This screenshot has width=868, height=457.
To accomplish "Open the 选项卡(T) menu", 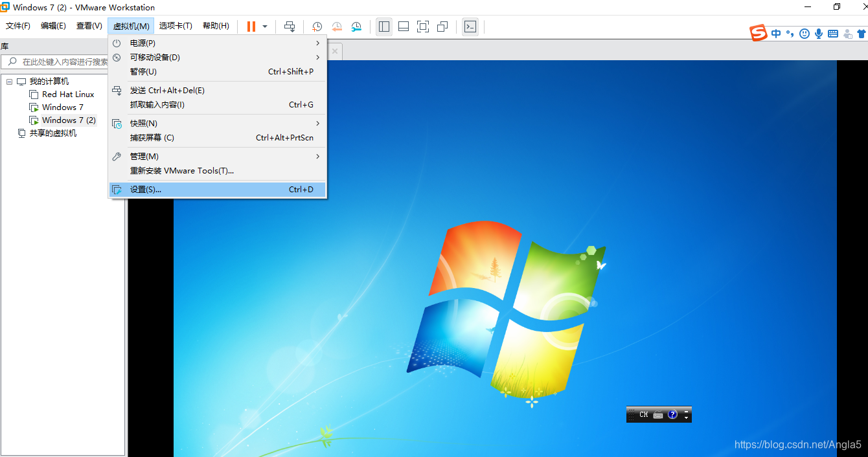I will coord(176,26).
